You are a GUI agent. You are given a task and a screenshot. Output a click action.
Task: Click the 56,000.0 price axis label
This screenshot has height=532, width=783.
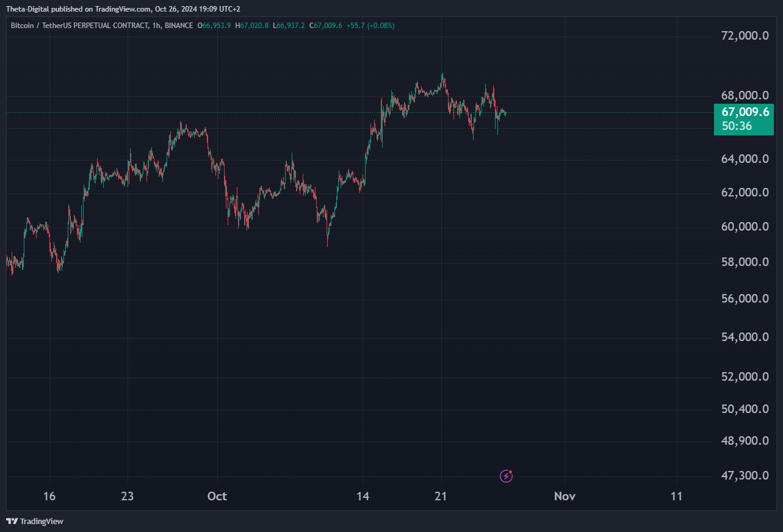(745, 299)
